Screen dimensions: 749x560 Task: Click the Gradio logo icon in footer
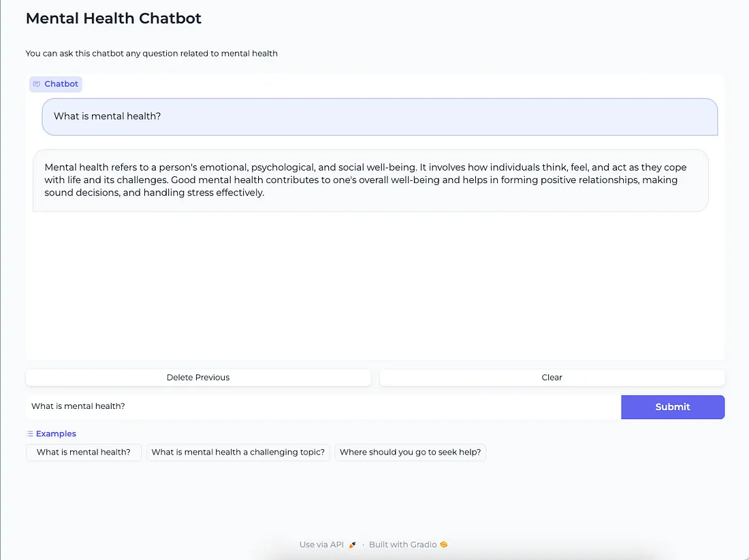point(444,545)
